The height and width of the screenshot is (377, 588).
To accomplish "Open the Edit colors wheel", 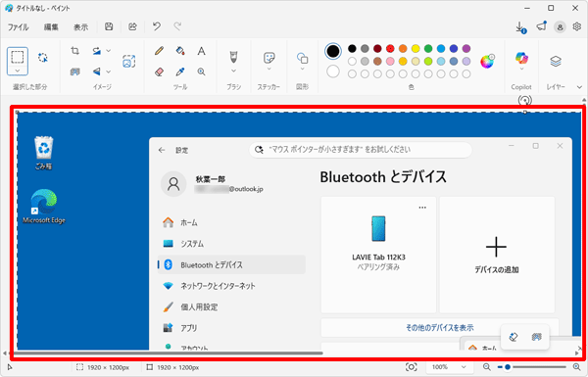I will coord(487,61).
